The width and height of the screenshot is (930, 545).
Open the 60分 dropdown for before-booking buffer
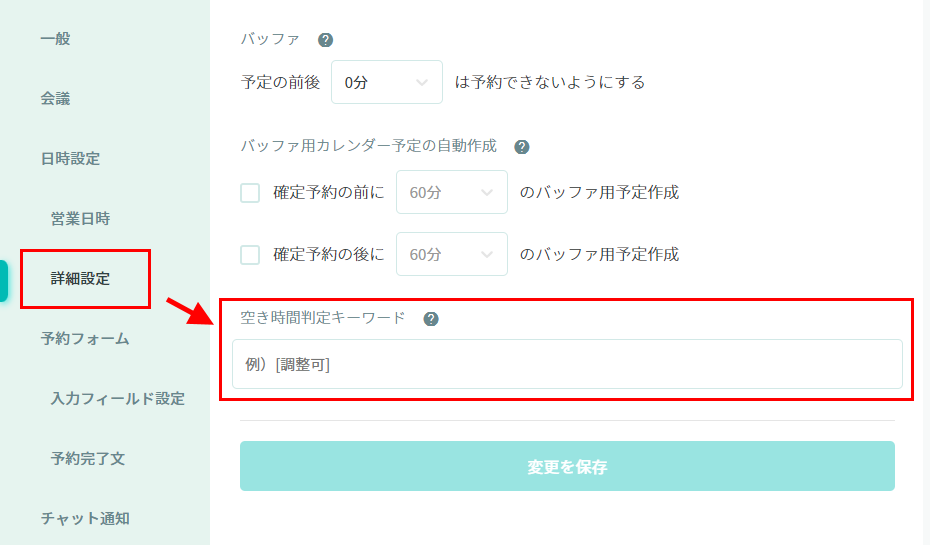click(451, 193)
